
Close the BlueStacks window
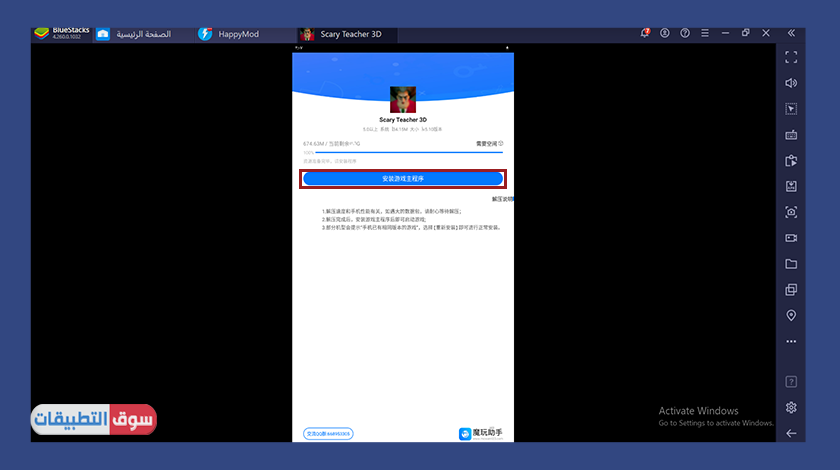766,33
